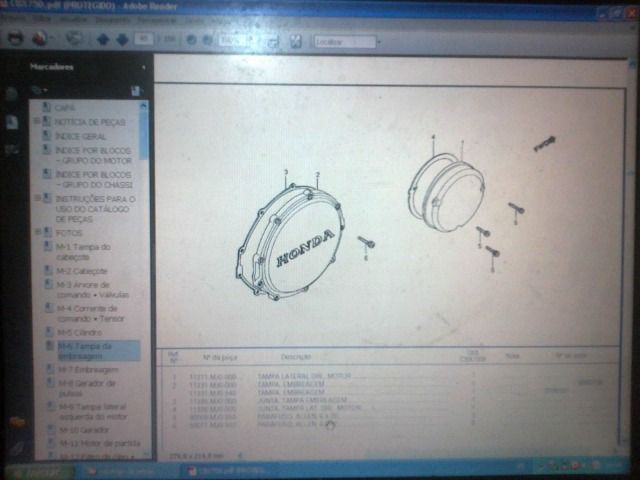Click the page icon beside M-5 Cilindro

pos(49,331)
